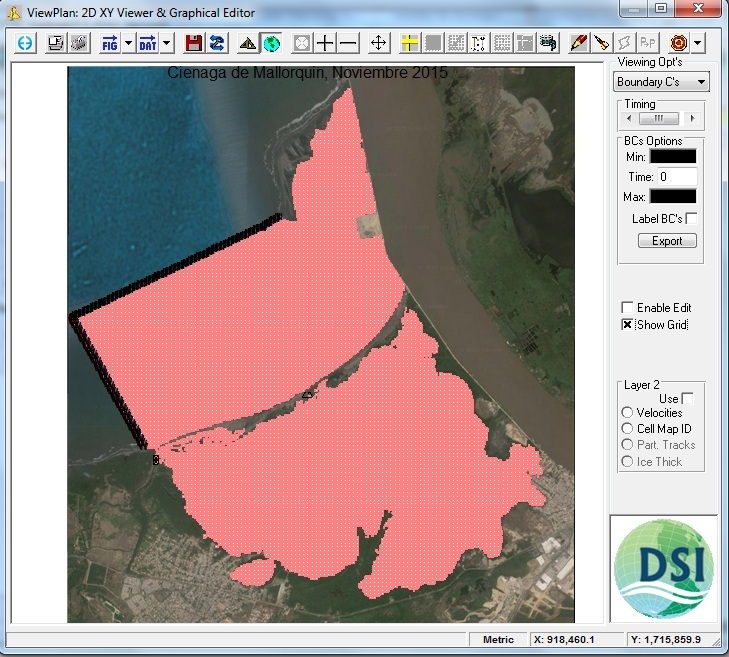729x657 pixels.
Task: Click the gray dotted grid icon
Action: [x=502, y=43]
